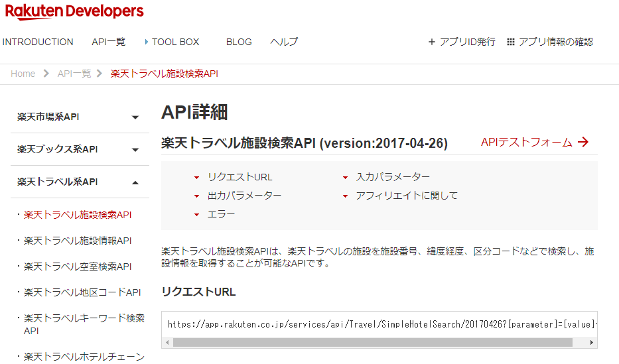The image size is (619, 364).
Task: Open 楽天トラベルホテルチェーン sidebar link
Action: tap(84, 357)
